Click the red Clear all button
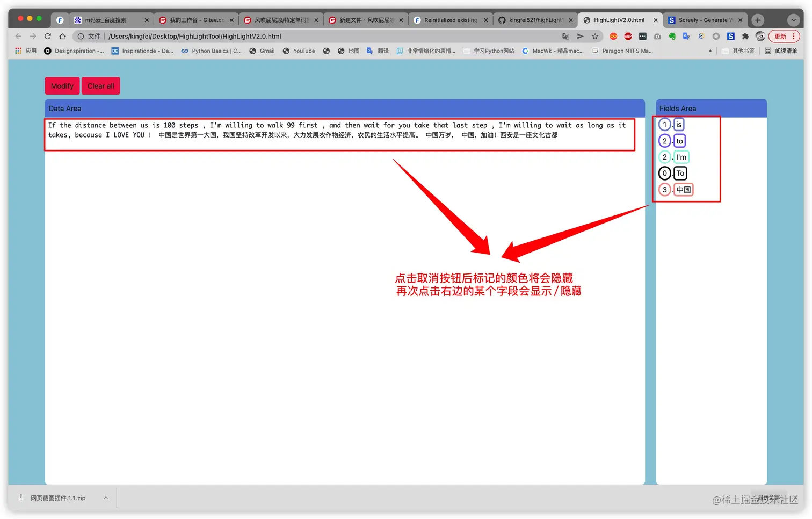The height and width of the screenshot is (519, 812). [101, 86]
